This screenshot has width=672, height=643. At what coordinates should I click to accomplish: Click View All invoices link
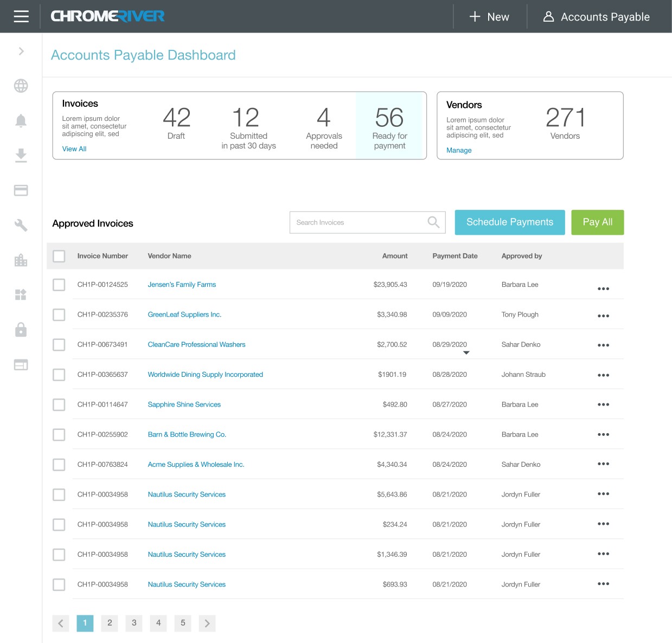74,149
